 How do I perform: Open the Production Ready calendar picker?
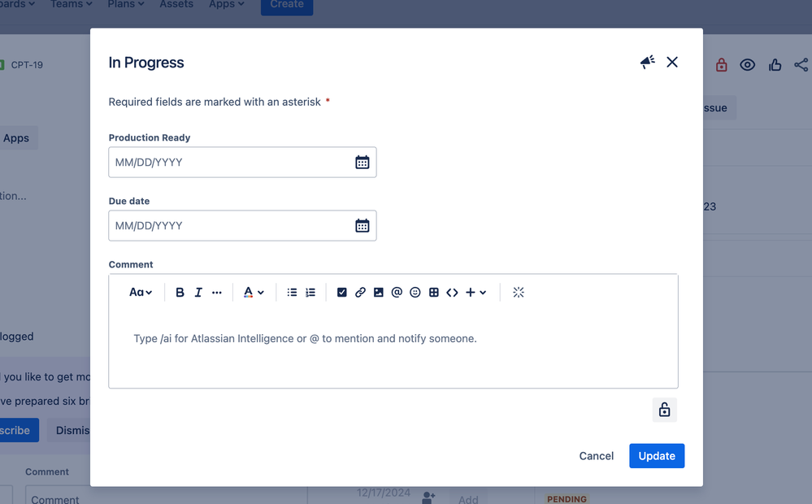(362, 162)
